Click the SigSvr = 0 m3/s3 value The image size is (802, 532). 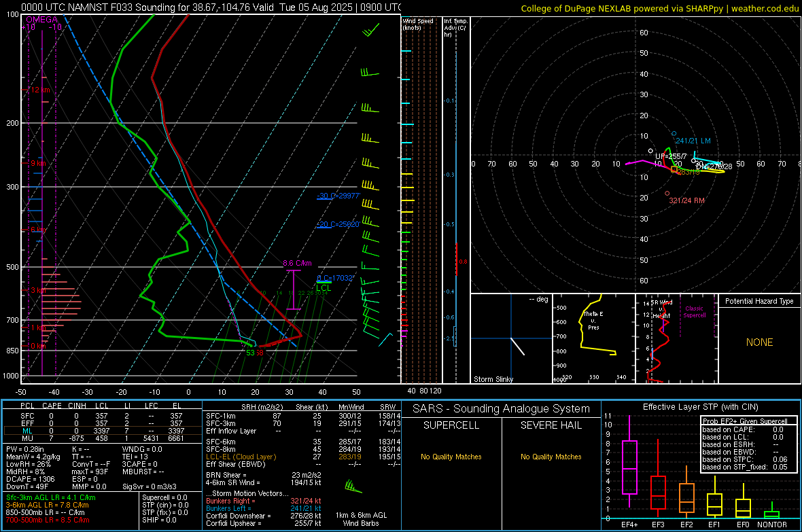150,486
